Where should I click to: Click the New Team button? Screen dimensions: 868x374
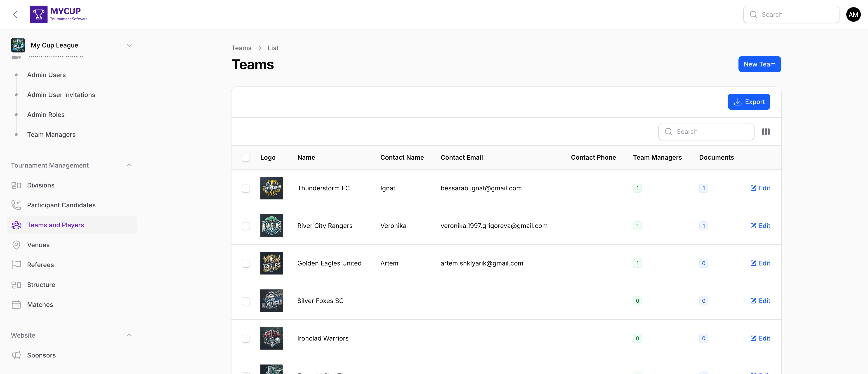point(759,64)
